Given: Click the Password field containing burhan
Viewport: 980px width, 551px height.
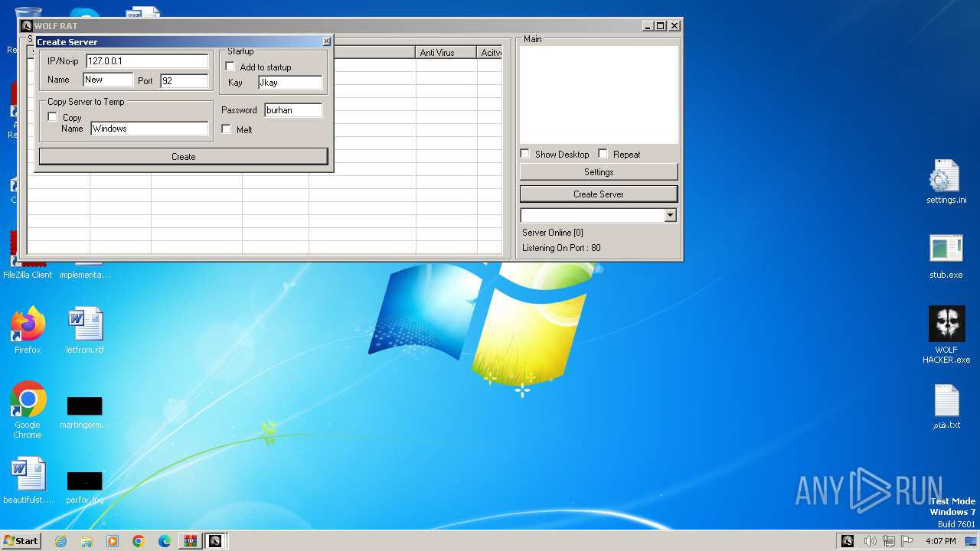Looking at the screenshot, I should click(293, 110).
